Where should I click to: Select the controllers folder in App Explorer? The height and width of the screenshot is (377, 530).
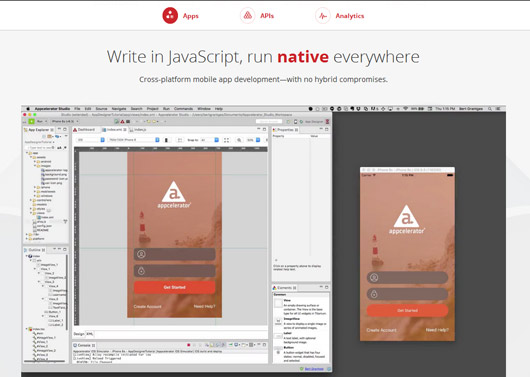pyautogui.click(x=42, y=200)
